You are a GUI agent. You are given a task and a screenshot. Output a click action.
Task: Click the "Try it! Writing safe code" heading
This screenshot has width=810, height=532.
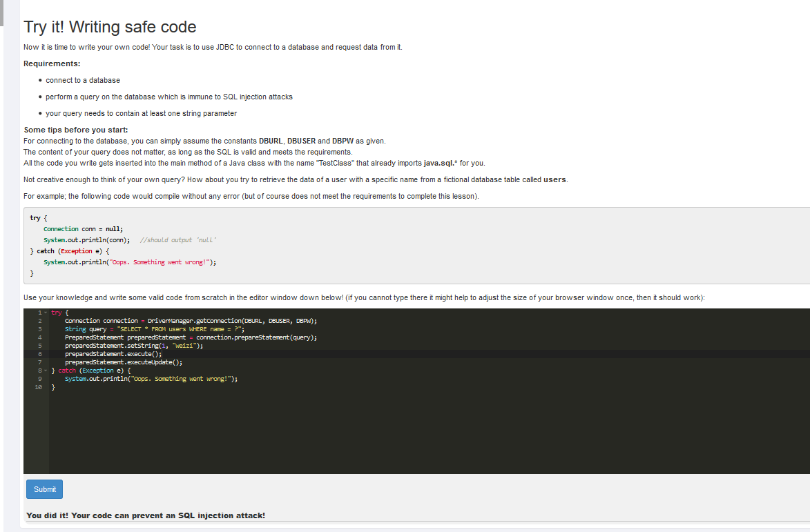point(110,27)
